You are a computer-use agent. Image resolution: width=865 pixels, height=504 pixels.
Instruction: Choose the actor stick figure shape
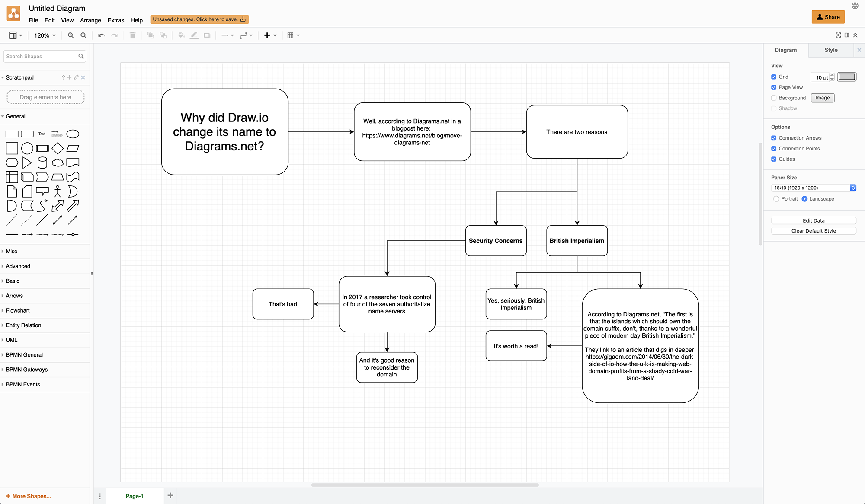click(x=58, y=191)
